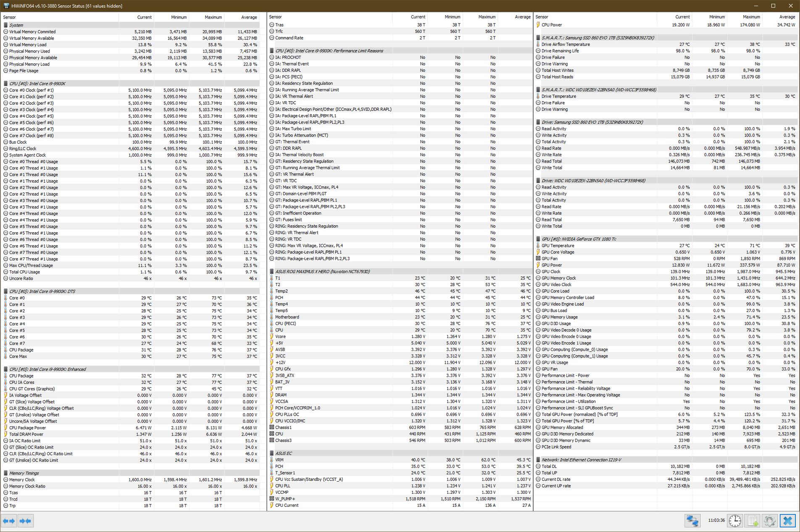Select the IA: Thermal Velocity Boost row
800x532 pixels.
(x=400, y=155)
